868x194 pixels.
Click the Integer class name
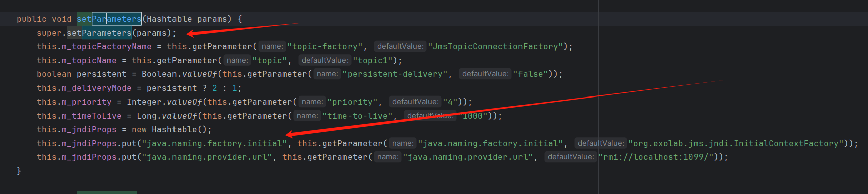click(x=144, y=102)
